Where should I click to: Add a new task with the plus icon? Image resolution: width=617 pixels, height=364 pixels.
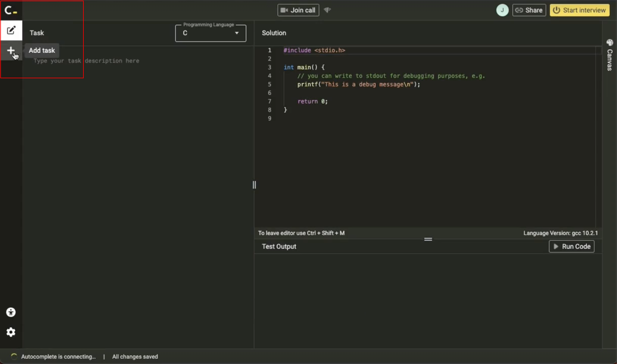[x=11, y=50]
